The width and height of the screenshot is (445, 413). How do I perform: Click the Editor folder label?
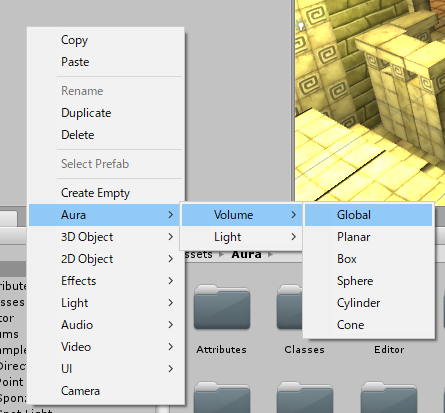point(389,350)
